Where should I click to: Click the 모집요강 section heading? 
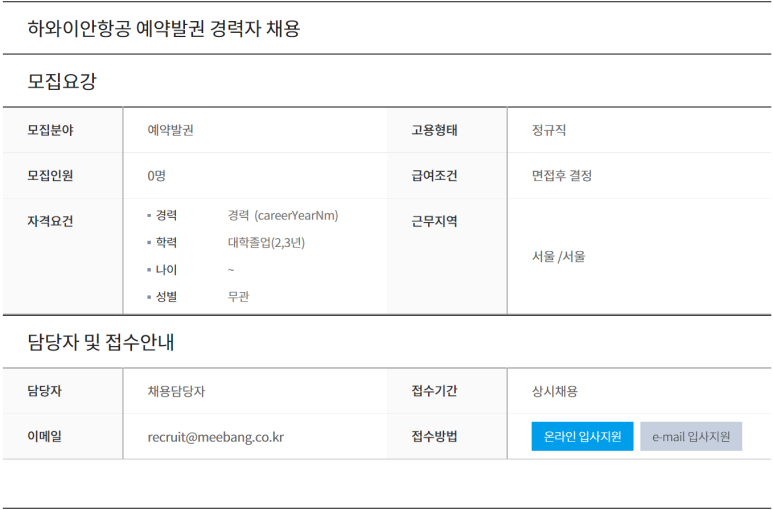62,81
